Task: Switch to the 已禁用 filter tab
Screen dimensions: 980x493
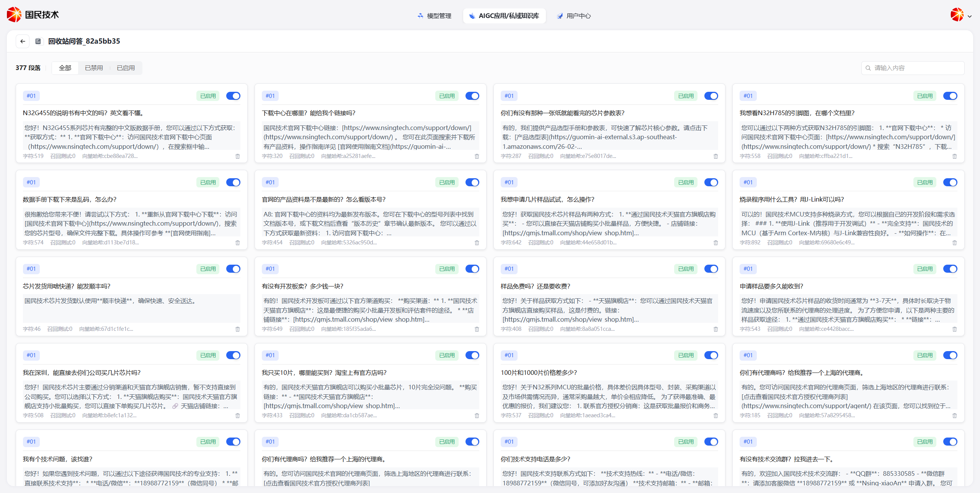Action: 93,68
